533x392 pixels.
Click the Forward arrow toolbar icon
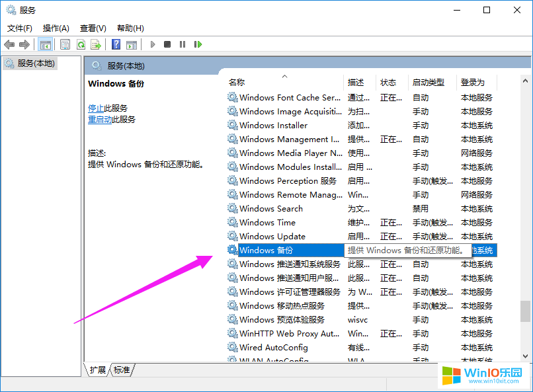24,44
